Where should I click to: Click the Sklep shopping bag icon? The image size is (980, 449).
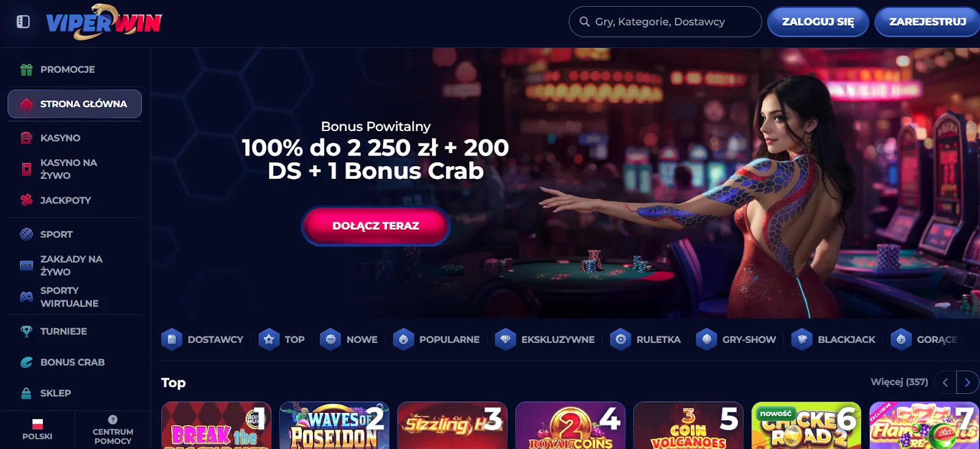(x=26, y=393)
